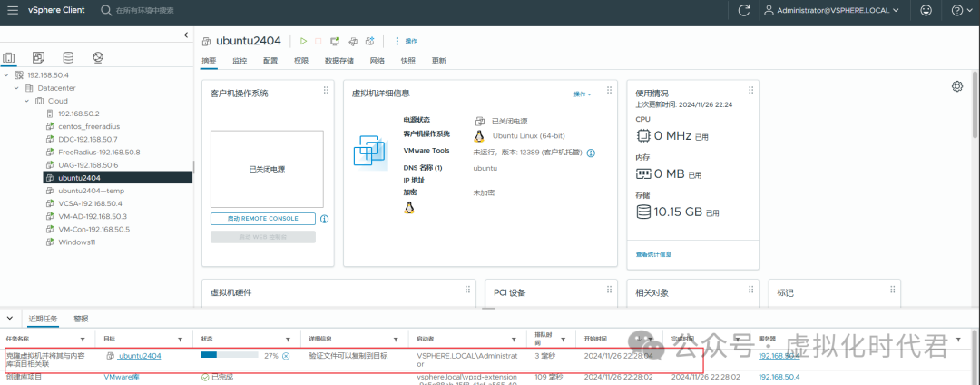This screenshot has width=980, height=385.
Task: Grab the PCI 设备 card drag handle
Action: tap(608, 290)
